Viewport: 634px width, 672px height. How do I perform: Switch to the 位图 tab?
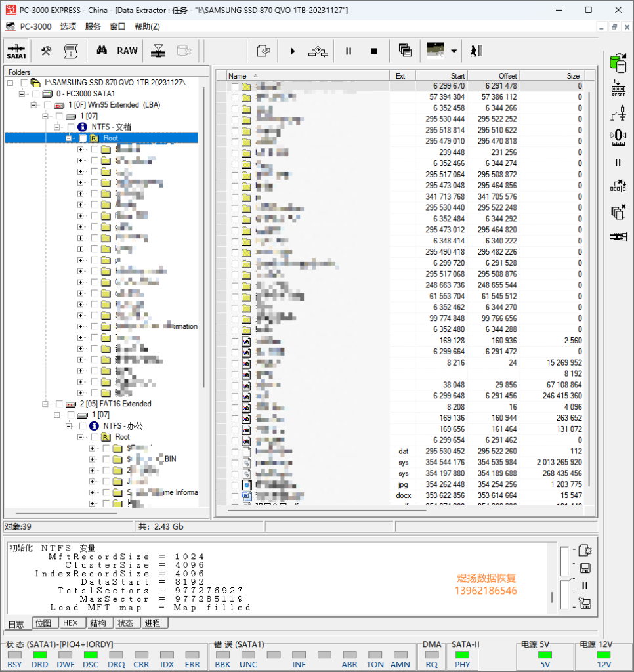pyautogui.click(x=43, y=623)
